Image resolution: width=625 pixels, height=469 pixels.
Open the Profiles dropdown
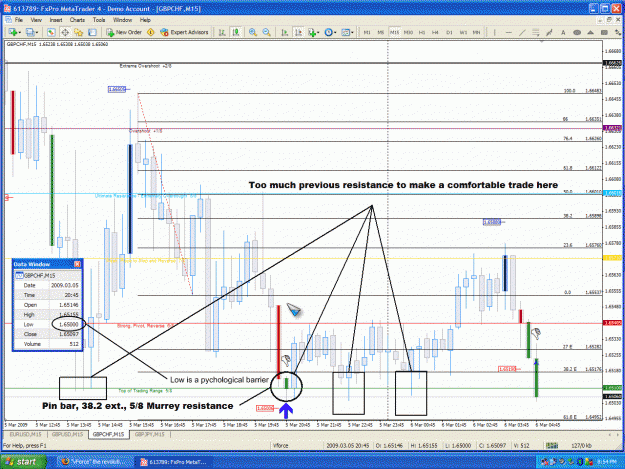(32, 32)
